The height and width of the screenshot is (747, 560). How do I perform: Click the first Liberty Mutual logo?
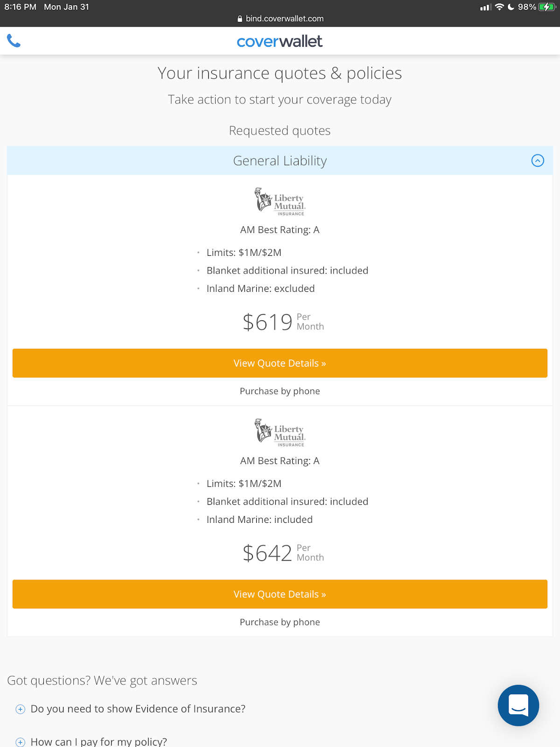click(280, 202)
